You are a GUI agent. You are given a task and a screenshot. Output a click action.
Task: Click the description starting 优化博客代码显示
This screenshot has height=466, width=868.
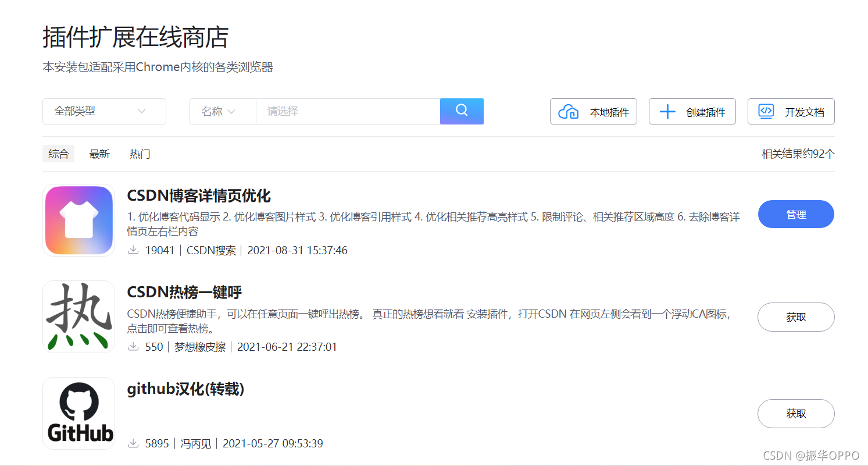tap(434, 224)
